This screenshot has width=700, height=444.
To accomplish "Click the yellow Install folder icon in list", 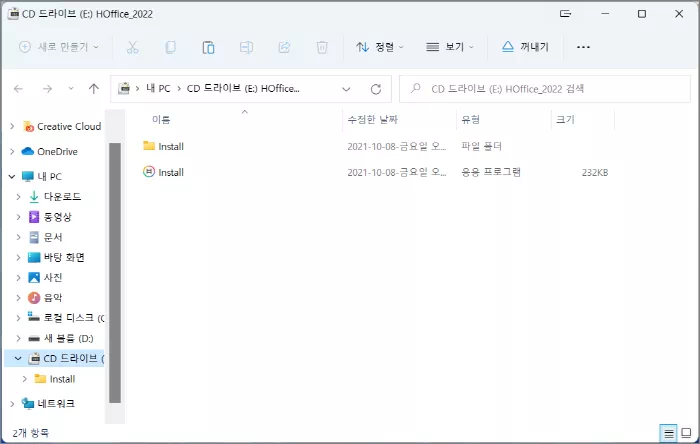I will [x=149, y=145].
